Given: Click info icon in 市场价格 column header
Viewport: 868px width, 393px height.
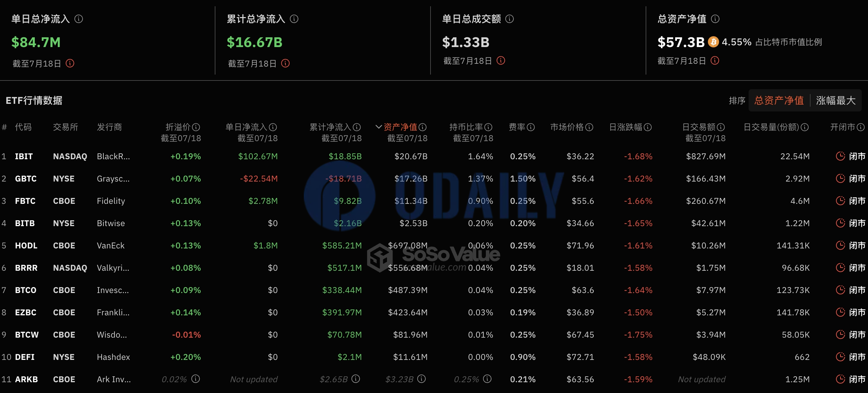Looking at the screenshot, I should click(589, 127).
